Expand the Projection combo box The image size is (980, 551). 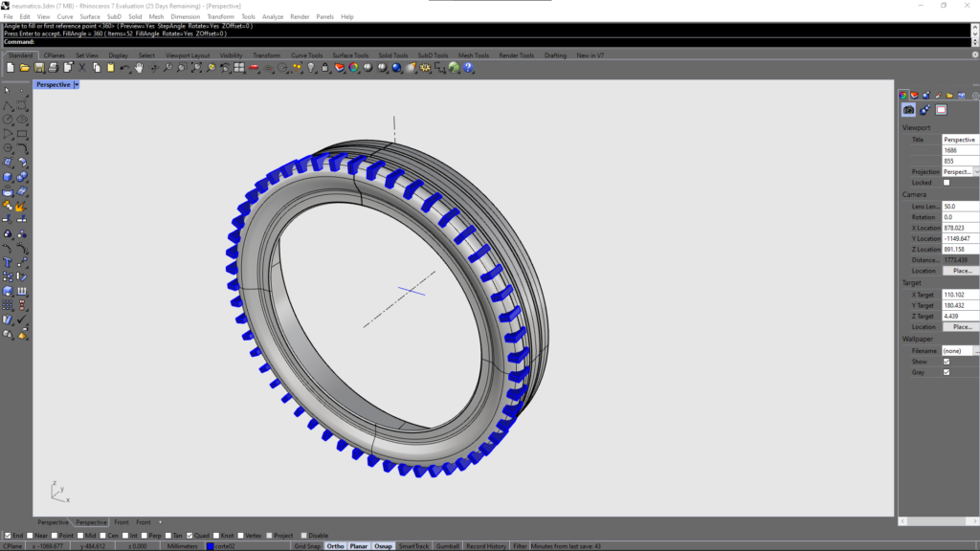(975, 172)
